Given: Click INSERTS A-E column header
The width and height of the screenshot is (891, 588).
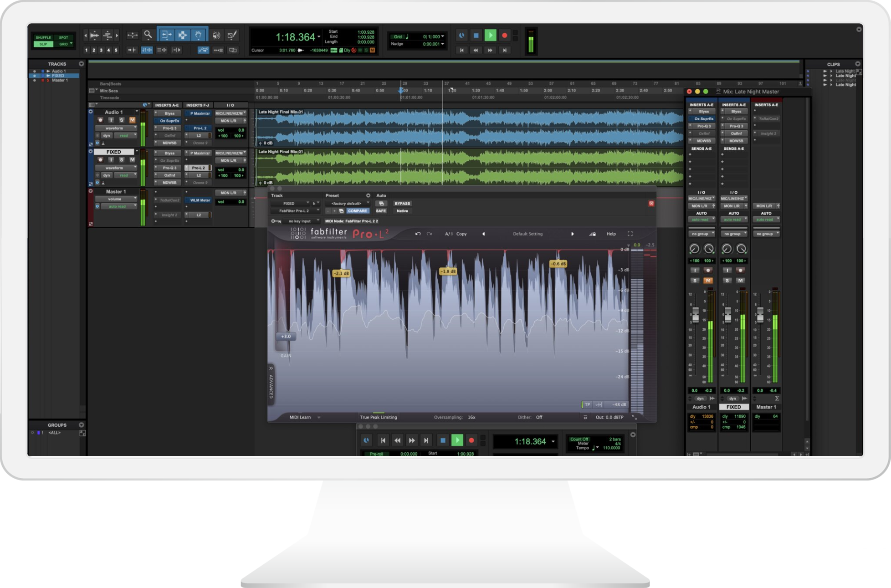Looking at the screenshot, I should [x=167, y=105].
